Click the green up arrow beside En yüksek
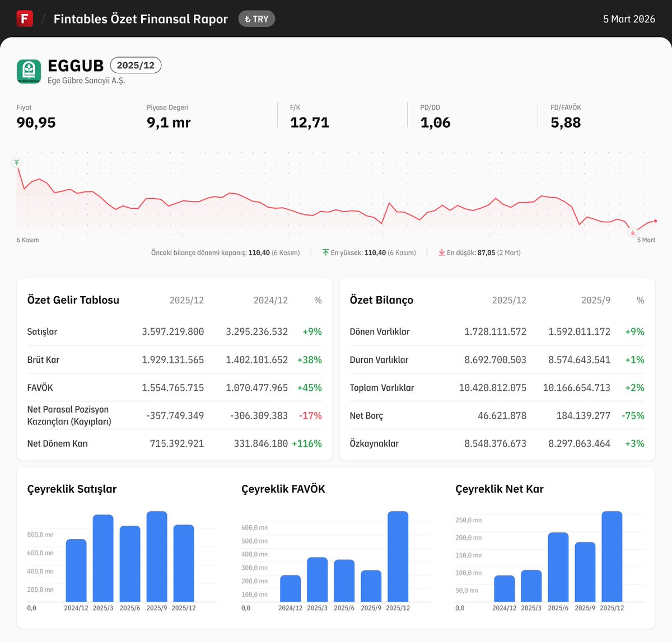The height and width of the screenshot is (641, 672). point(325,252)
